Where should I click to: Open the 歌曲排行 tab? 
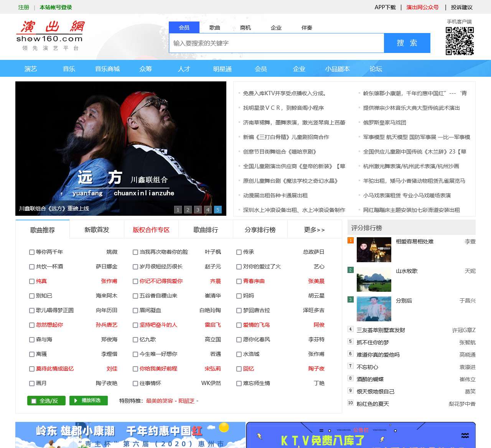click(x=206, y=230)
